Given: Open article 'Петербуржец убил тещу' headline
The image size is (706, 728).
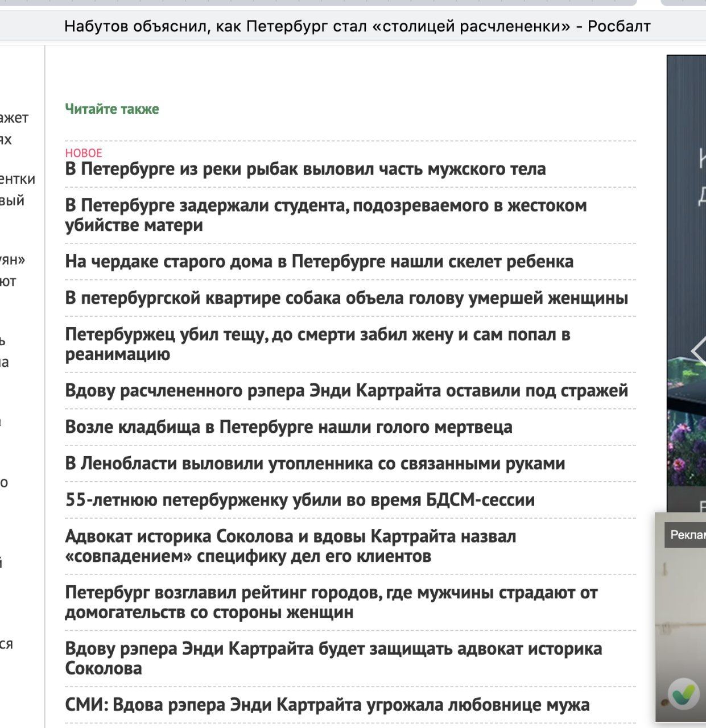Looking at the screenshot, I should (x=317, y=344).
